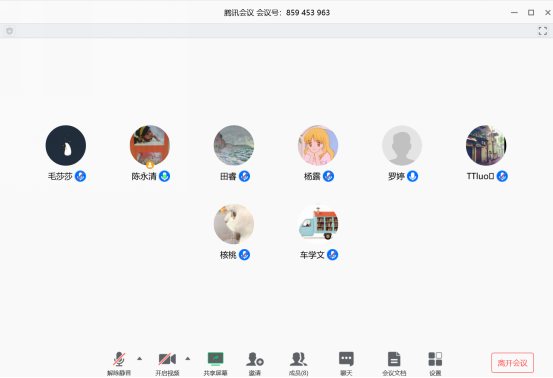This screenshot has width=553, height=378.
Task: Select 车学文's bus avatar
Action: tap(318, 224)
